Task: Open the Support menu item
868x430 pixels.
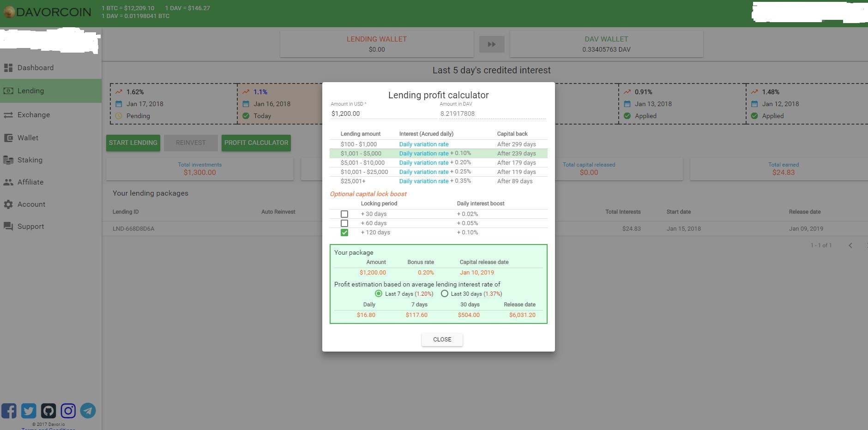Action: tap(51, 227)
